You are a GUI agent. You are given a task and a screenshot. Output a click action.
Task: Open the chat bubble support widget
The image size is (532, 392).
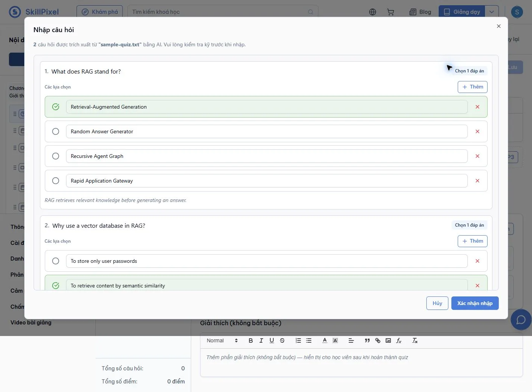click(x=521, y=320)
